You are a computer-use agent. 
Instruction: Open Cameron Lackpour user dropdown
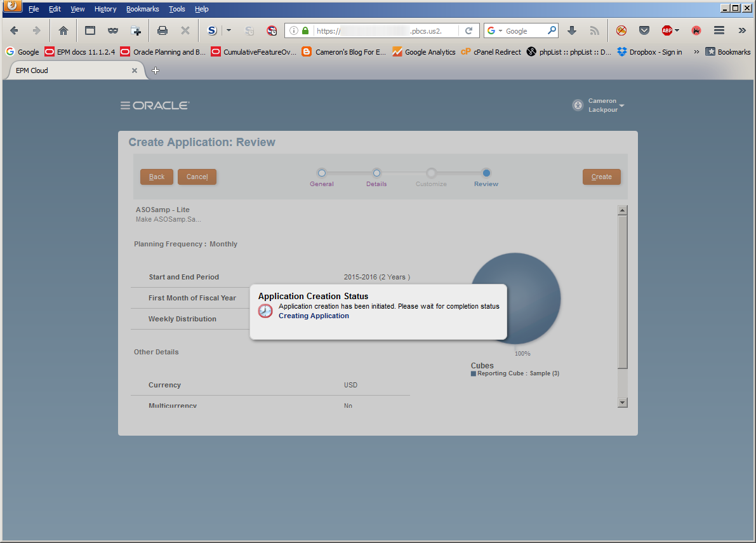(606, 105)
